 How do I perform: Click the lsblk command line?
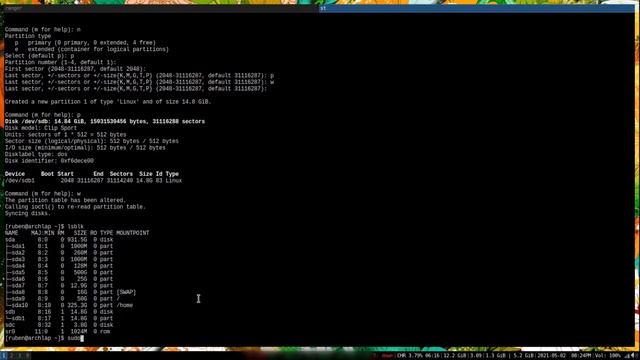[44, 227]
